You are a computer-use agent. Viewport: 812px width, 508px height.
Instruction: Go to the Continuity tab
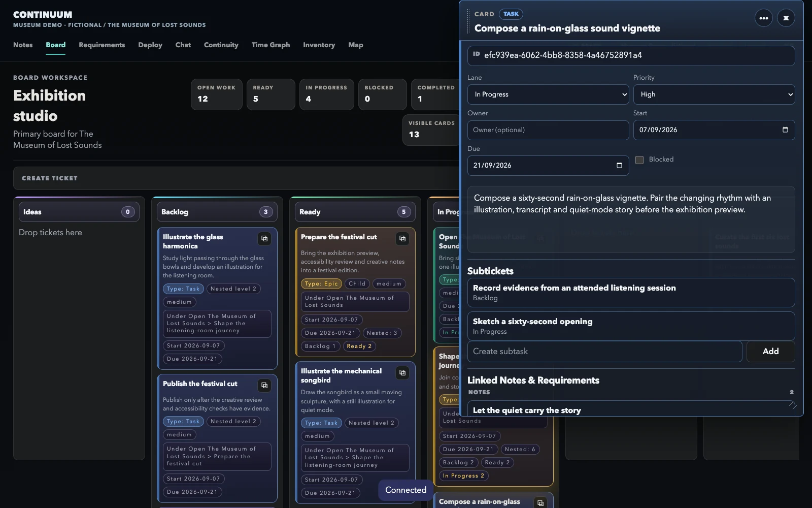[x=221, y=45]
